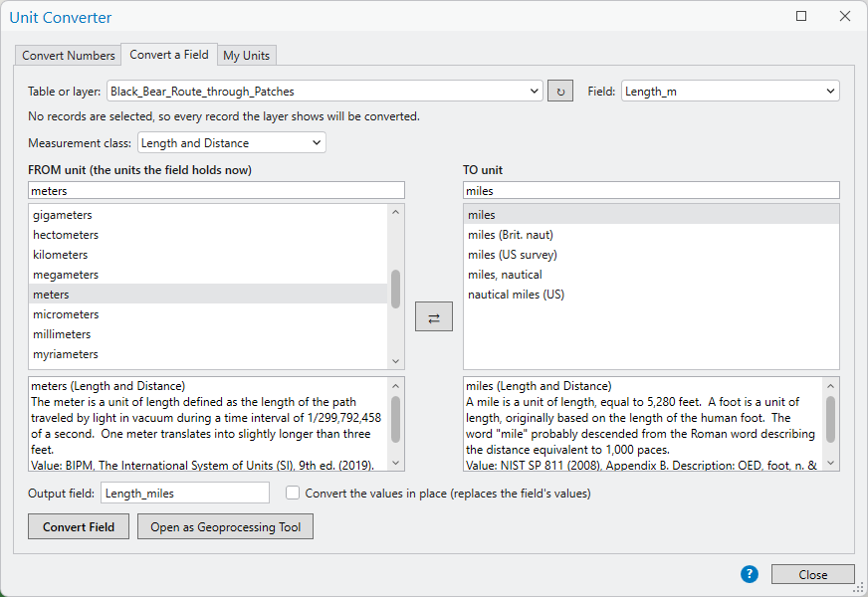Select miles (Brit. naut) in TO list
Screen dimensions: 868x597
point(651,235)
